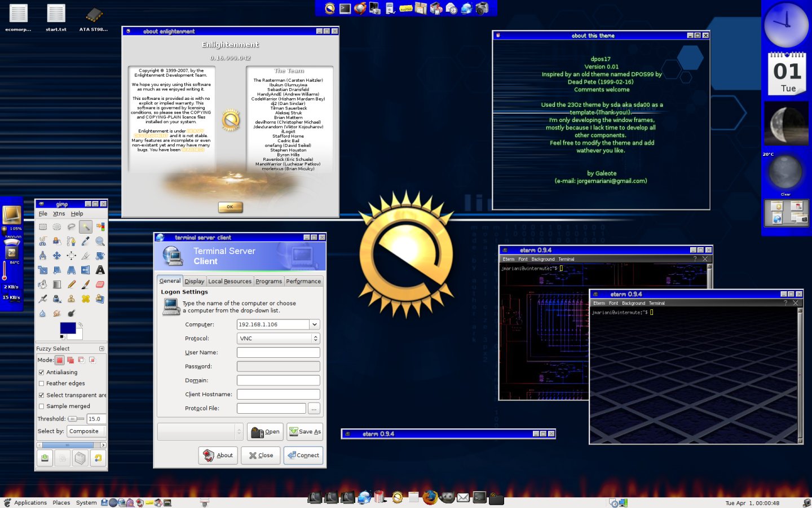Choose Intersect with selection mode
Viewport: 812px width, 508px height.
(x=92, y=360)
